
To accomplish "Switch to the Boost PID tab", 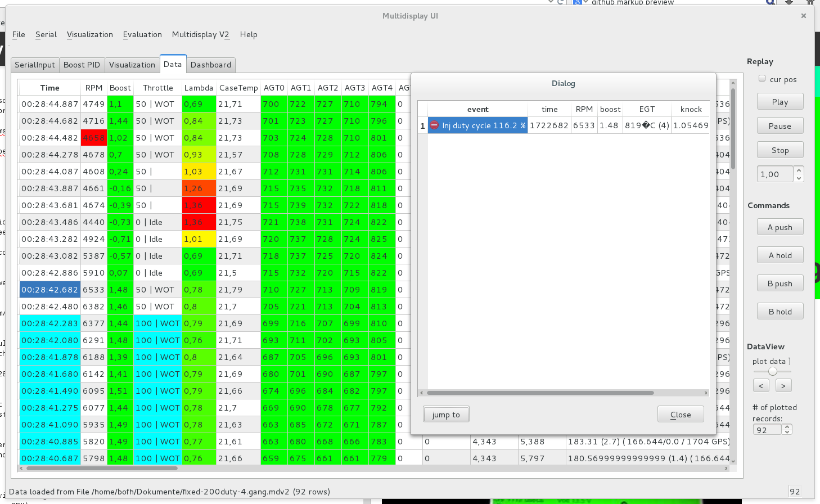I will click(x=82, y=65).
